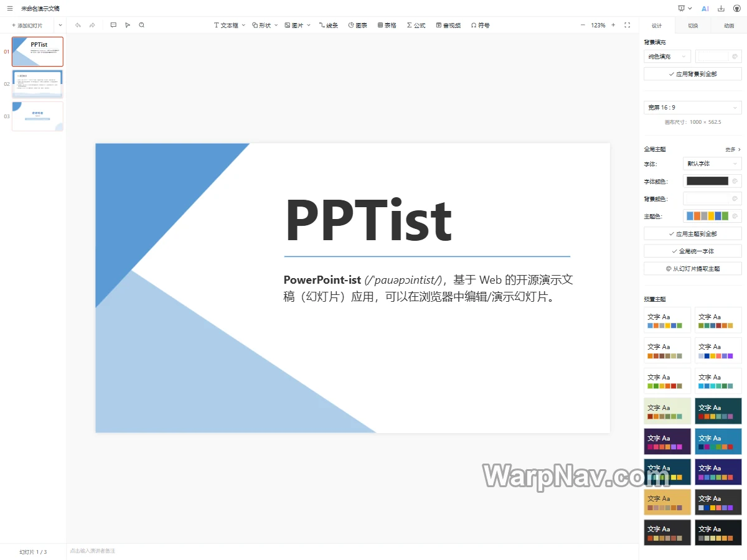Select the light blue triangle shape on slide

coord(187,373)
